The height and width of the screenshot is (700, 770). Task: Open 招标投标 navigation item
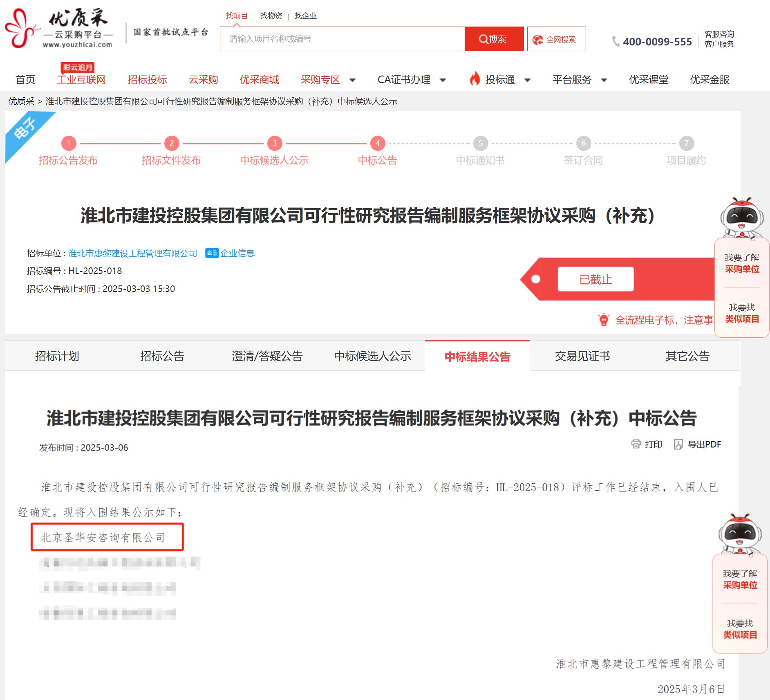click(x=147, y=80)
